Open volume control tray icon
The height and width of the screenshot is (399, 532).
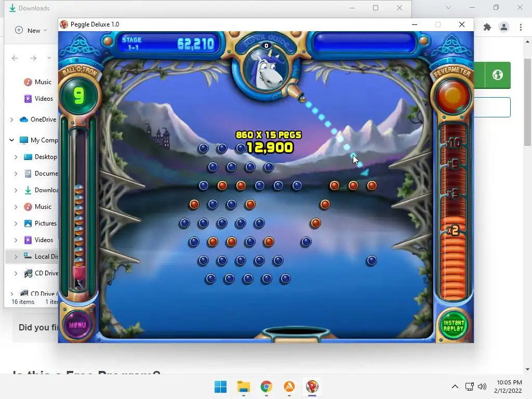[x=482, y=387]
